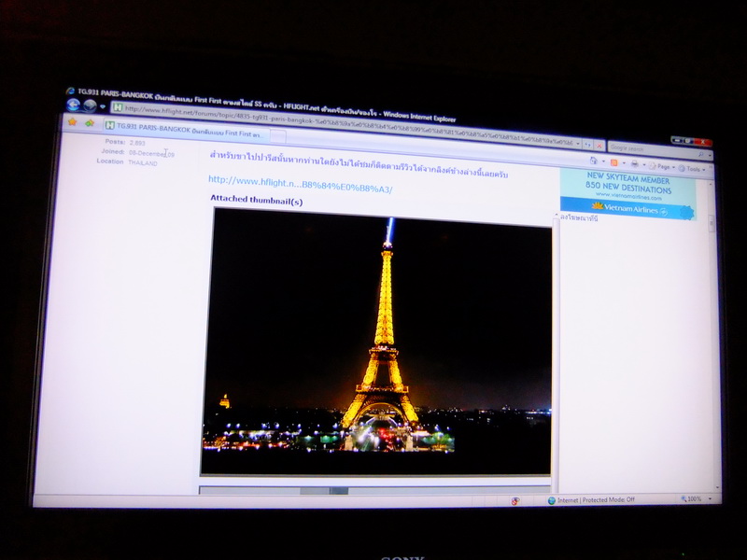The width and height of the screenshot is (747, 560).
Task: Click the RSS Feeds icon
Action: 613,161
